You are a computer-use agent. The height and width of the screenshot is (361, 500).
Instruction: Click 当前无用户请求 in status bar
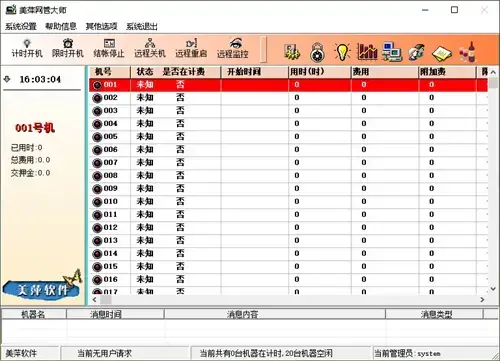[x=105, y=353]
